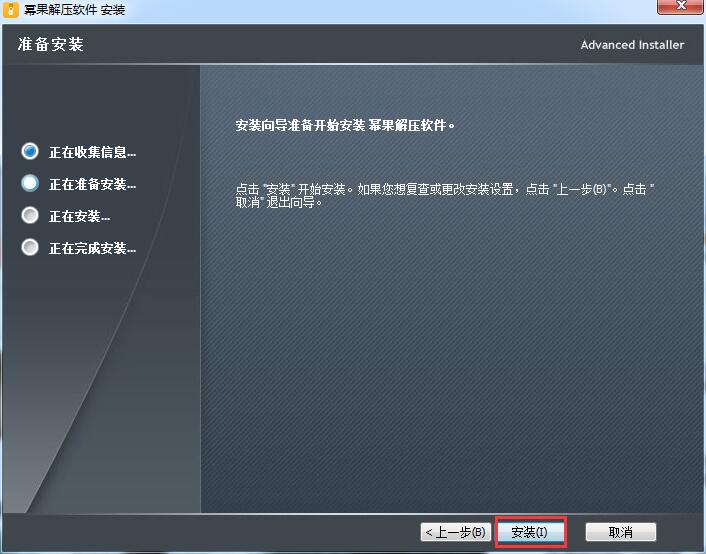Viewport: 706px width, 554px height.
Task: Go back with the 上一步(B) button
Action: [x=456, y=532]
